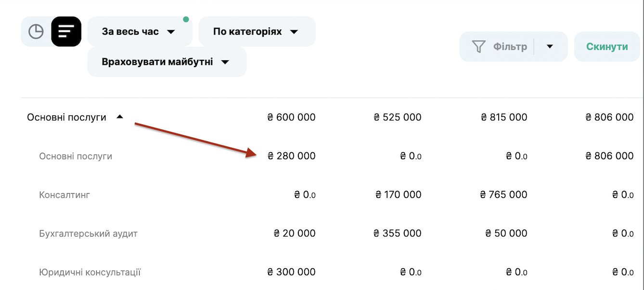Select the bar list view icon

[66, 32]
